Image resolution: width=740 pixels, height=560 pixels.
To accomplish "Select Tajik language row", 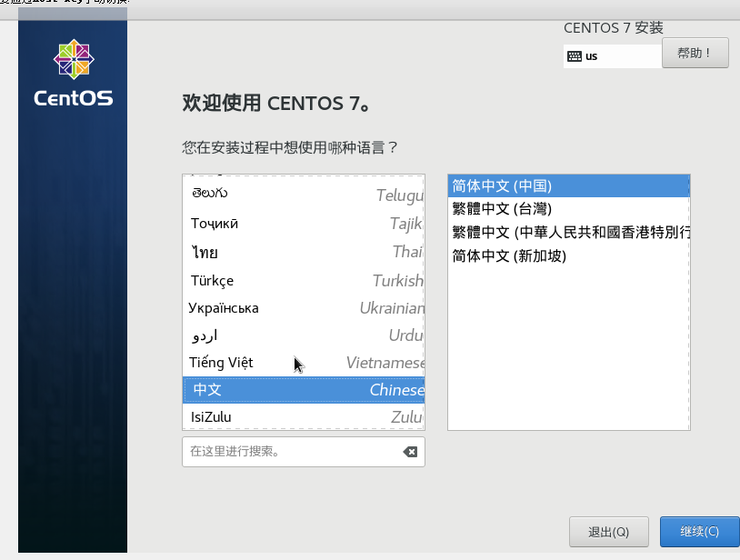I will (x=304, y=223).
